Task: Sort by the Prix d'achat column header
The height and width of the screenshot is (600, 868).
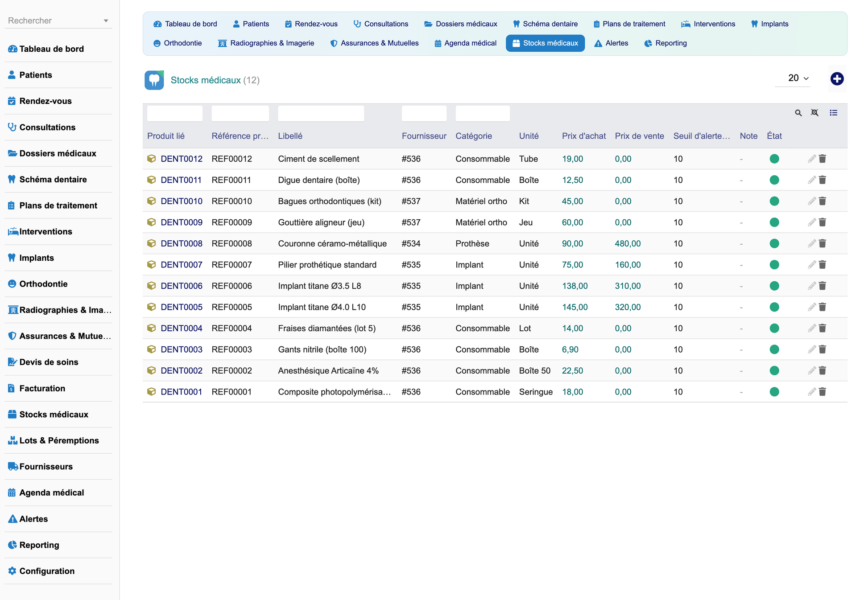Action: point(584,136)
